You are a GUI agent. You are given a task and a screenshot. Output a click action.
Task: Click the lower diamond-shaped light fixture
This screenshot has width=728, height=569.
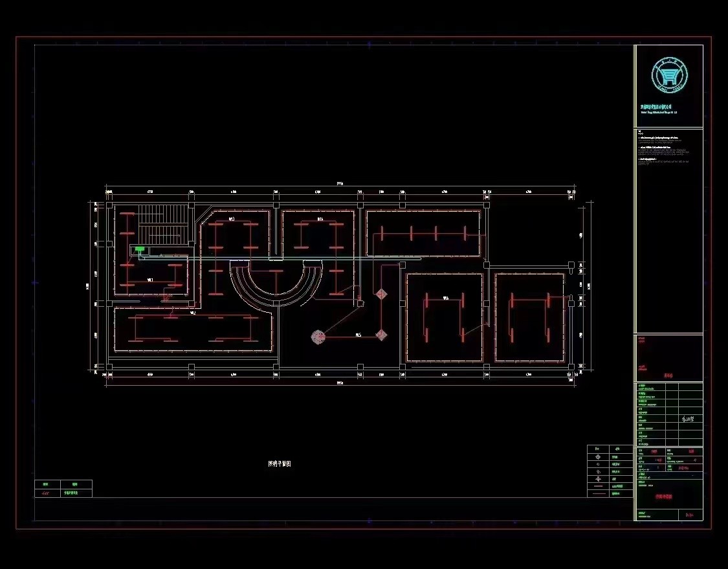coord(382,335)
